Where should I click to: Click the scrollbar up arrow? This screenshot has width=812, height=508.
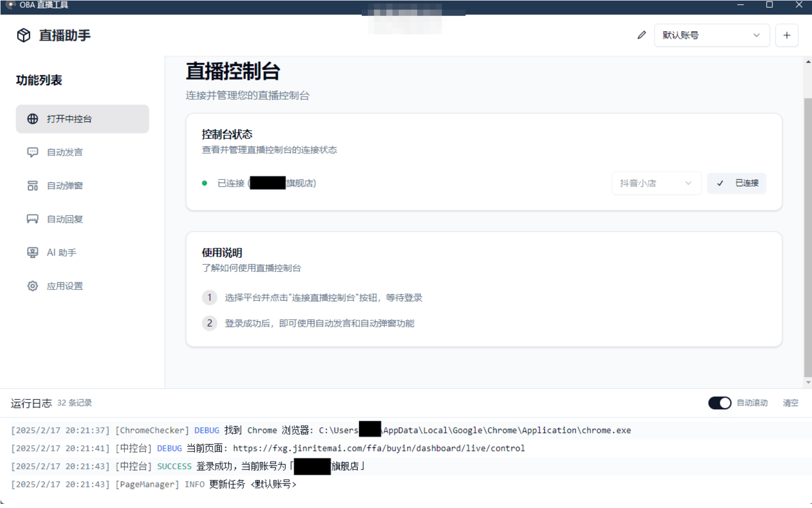tap(808, 61)
